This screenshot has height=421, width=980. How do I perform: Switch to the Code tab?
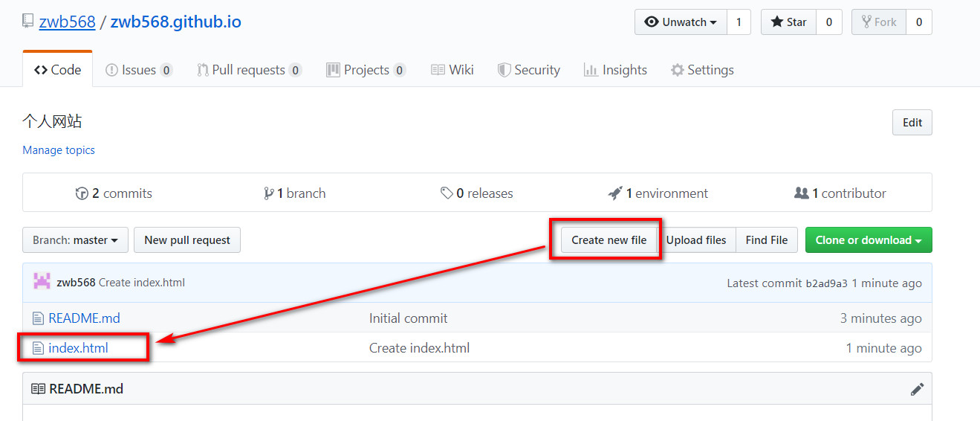(x=58, y=70)
